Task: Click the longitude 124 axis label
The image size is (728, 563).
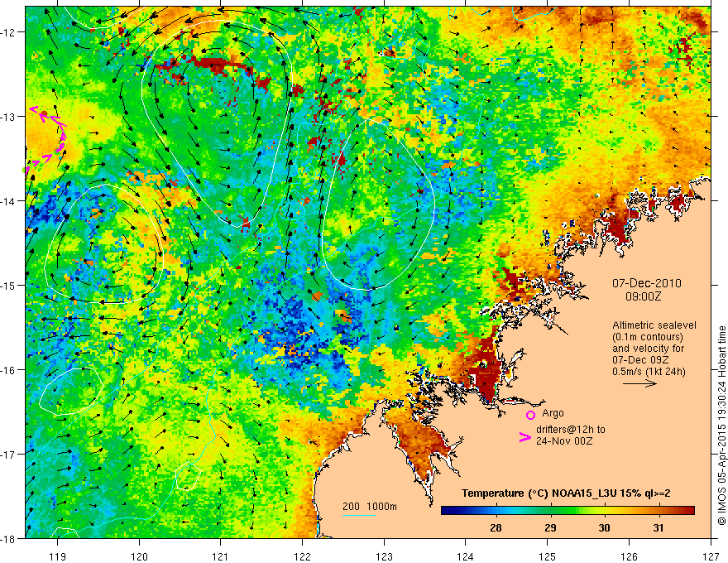Action: pyautogui.click(x=466, y=556)
